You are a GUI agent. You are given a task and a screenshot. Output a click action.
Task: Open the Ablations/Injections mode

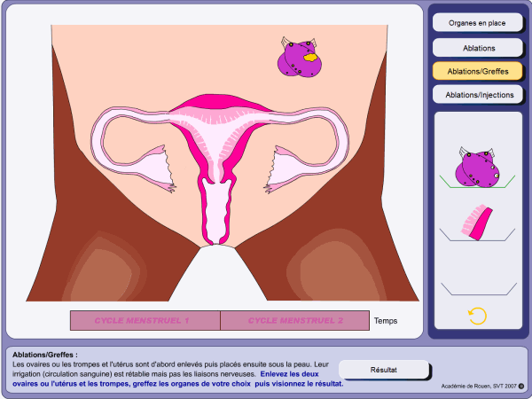click(x=477, y=95)
